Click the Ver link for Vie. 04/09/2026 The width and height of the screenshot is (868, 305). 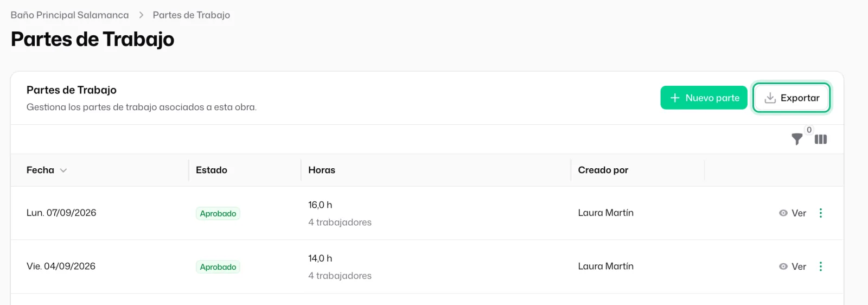tap(793, 266)
